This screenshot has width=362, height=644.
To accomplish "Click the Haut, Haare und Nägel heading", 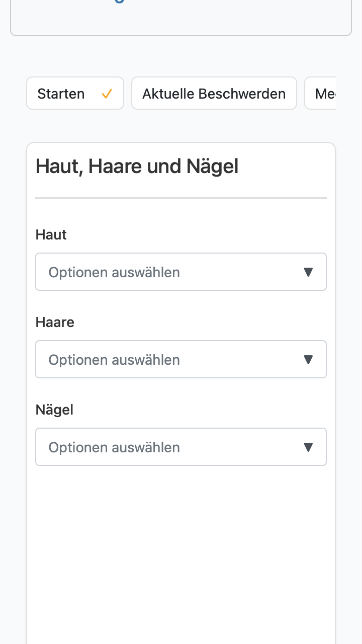I will point(137,166).
